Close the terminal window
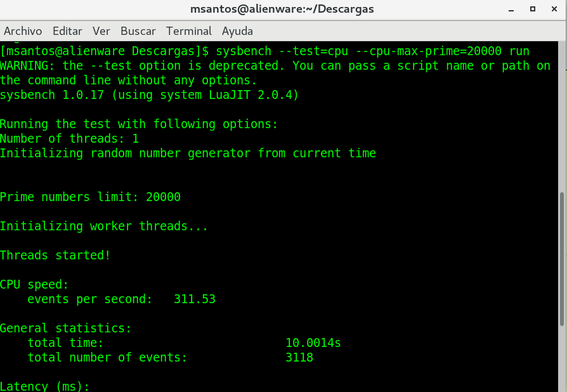 tap(552, 10)
